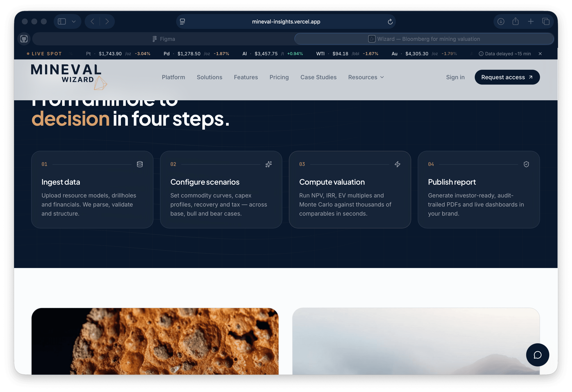
Task: Open the Solutions nav item
Action: pos(209,77)
